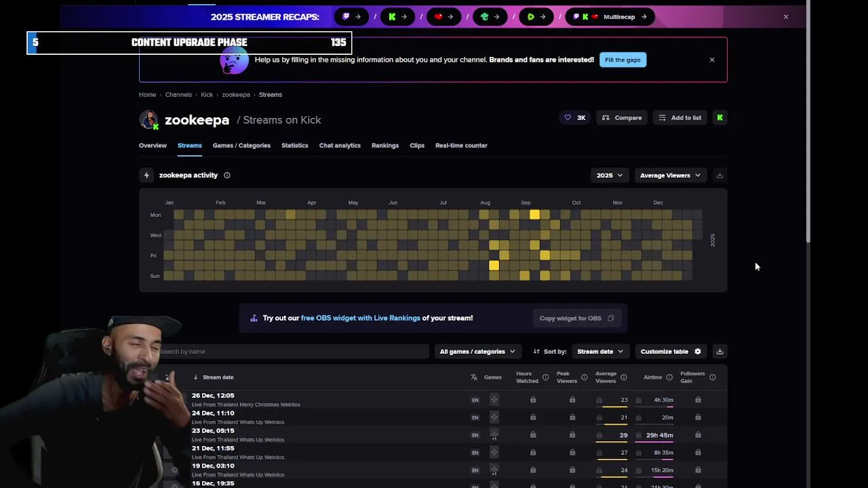Open the Average Viewers metric dropdown

click(670, 176)
